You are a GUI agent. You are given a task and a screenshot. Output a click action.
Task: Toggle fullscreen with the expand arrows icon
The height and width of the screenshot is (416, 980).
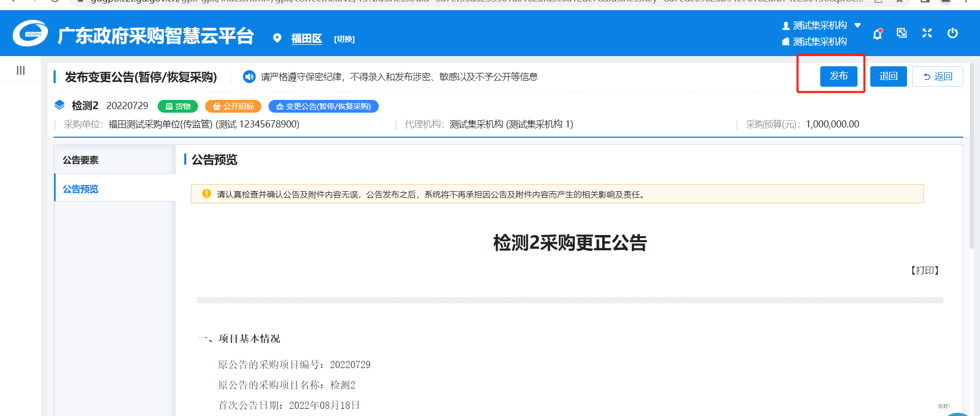pos(927,33)
